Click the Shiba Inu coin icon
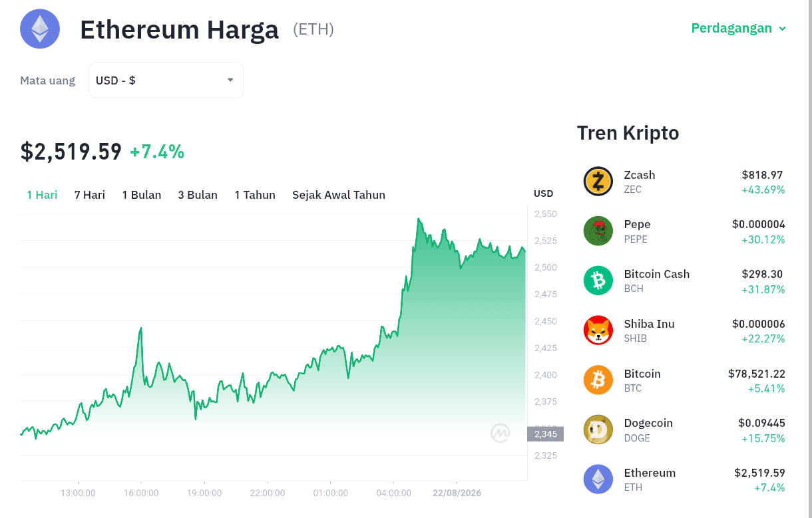The height and width of the screenshot is (518, 812). pos(598,330)
